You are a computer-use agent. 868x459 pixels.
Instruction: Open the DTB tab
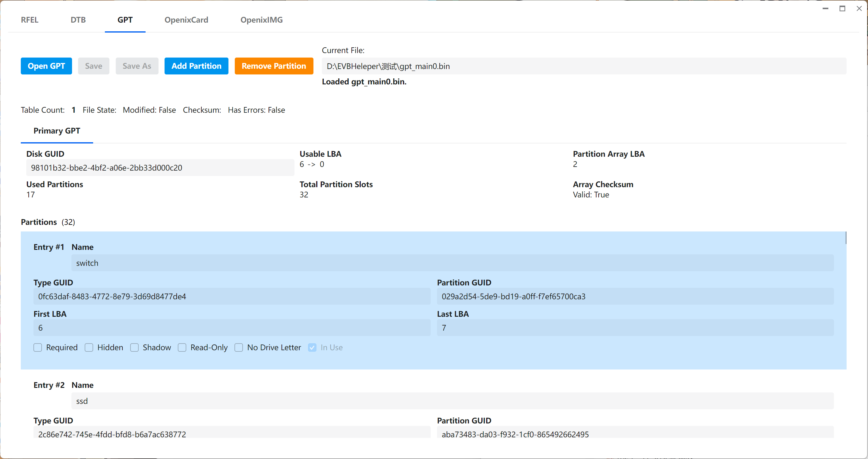(78, 20)
